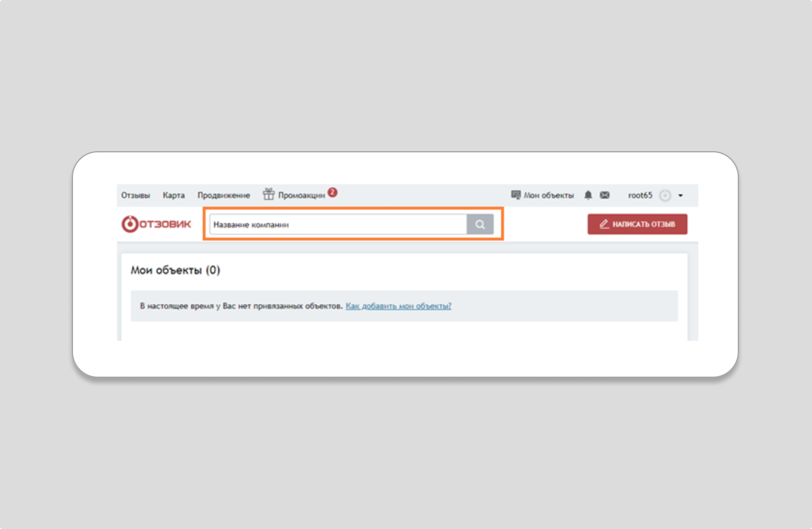812x529 pixels.
Task: Click the monitor icon beside Мои объекты
Action: coord(516,195)
